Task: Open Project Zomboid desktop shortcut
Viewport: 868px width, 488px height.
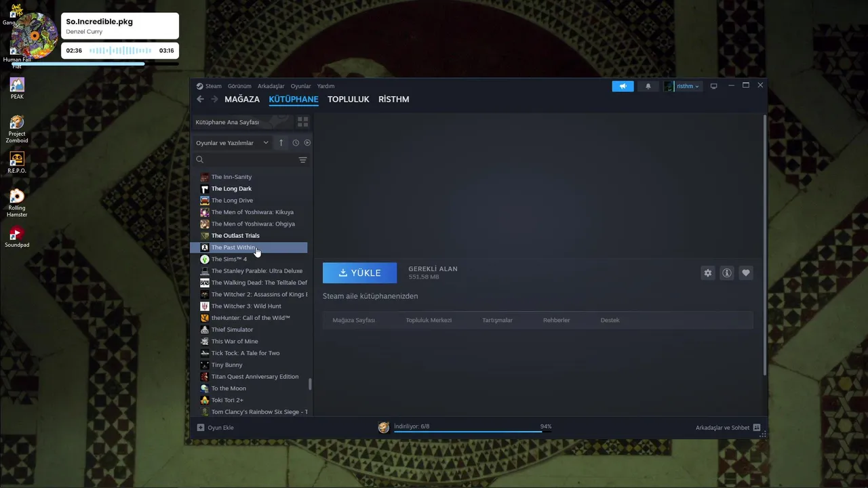Action: (17, 129)
